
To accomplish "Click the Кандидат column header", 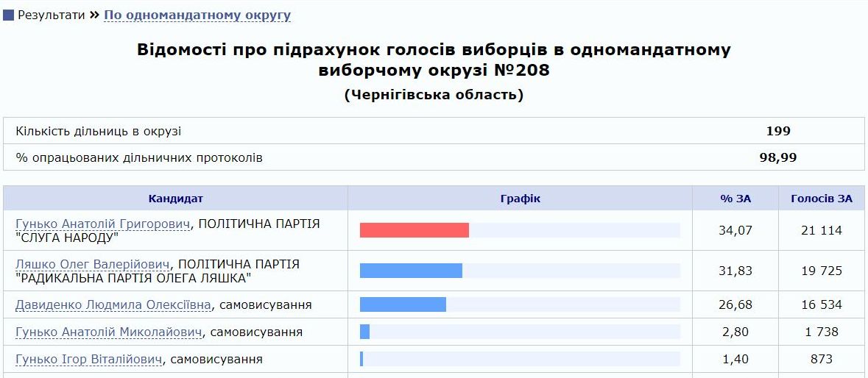I will pyautogui.click(x=175, y=199).
